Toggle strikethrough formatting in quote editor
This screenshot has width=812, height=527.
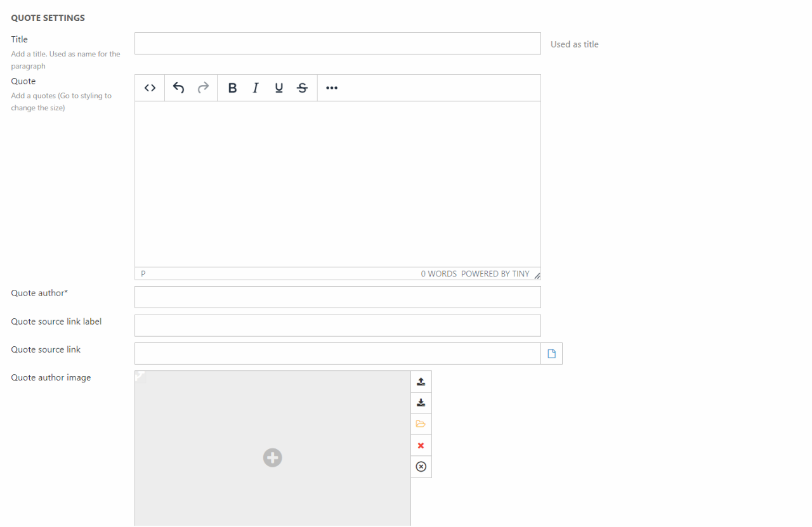coord(303,88)
